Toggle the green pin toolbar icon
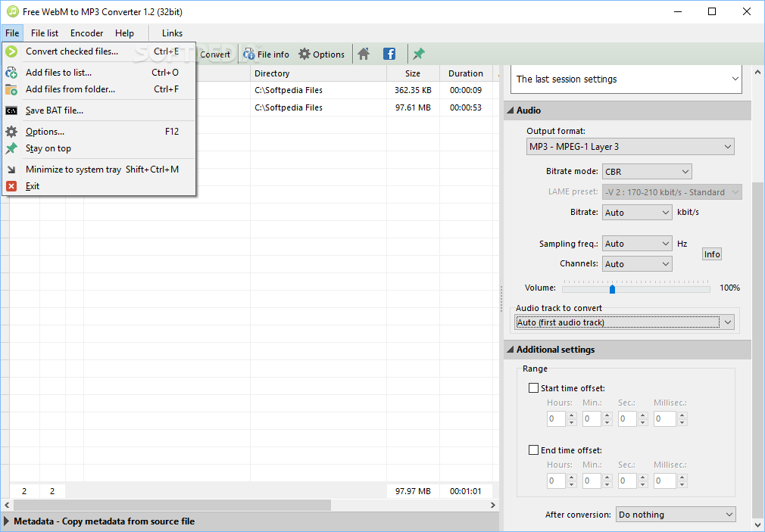The image size is (765, 532). point(419,54)
